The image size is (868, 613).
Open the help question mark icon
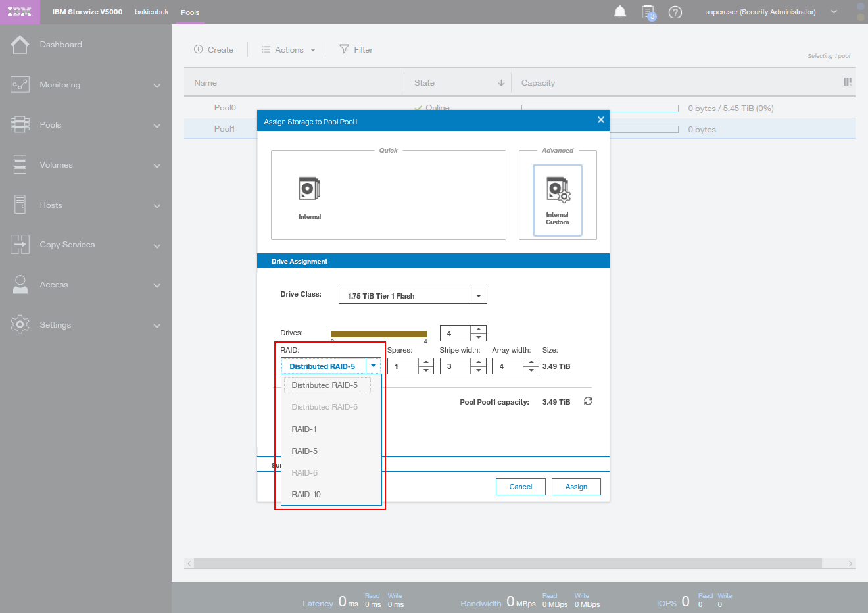click(675, 12)
